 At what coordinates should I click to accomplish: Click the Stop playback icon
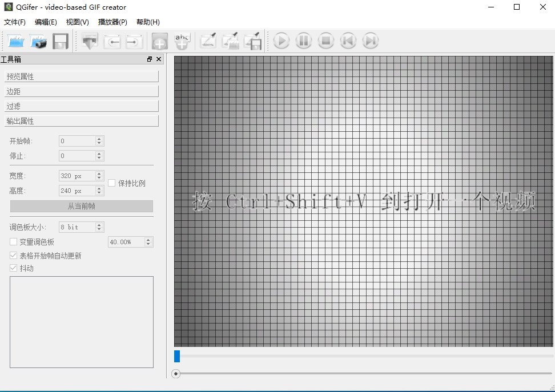325,41
